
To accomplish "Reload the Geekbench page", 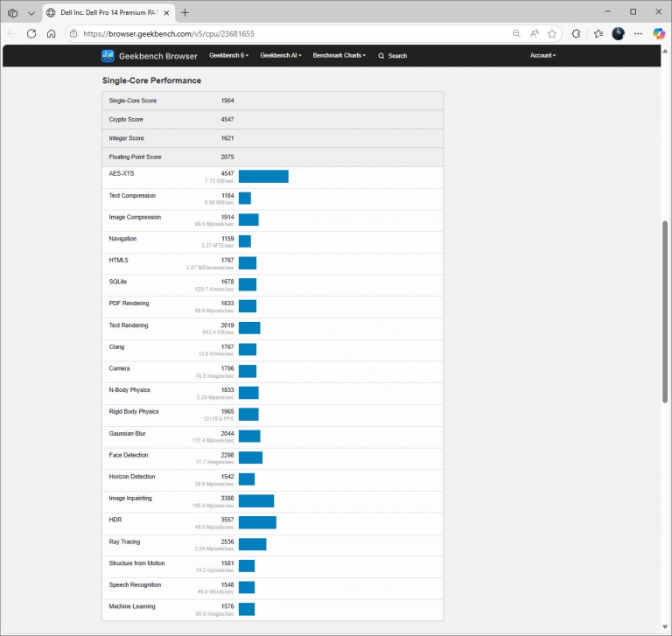I will coord(31,33).
